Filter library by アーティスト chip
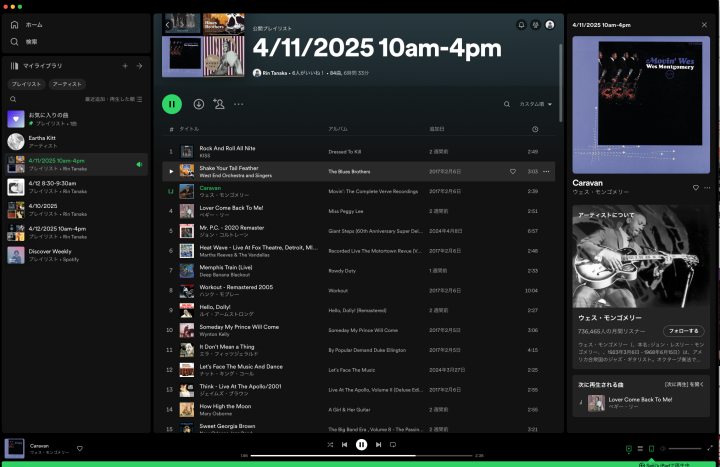This screenshot has height=467, width=720. 67,84
